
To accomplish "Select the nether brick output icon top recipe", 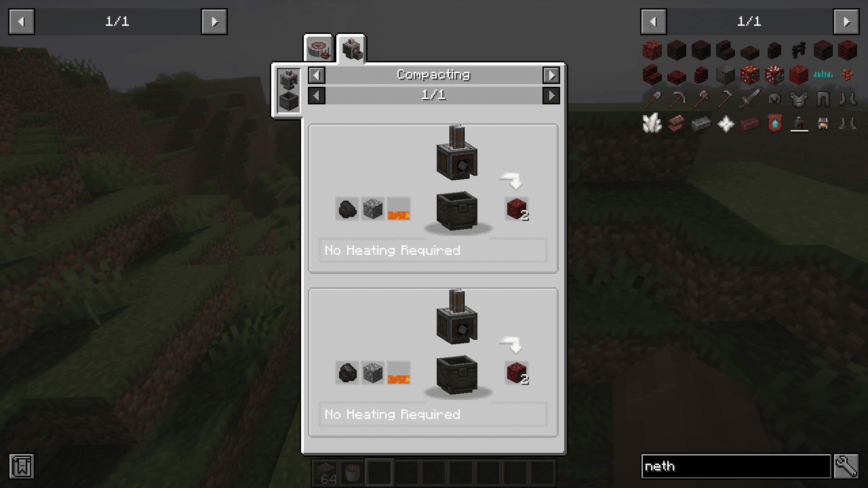I will pyautogui.click(x=516, y=209).
